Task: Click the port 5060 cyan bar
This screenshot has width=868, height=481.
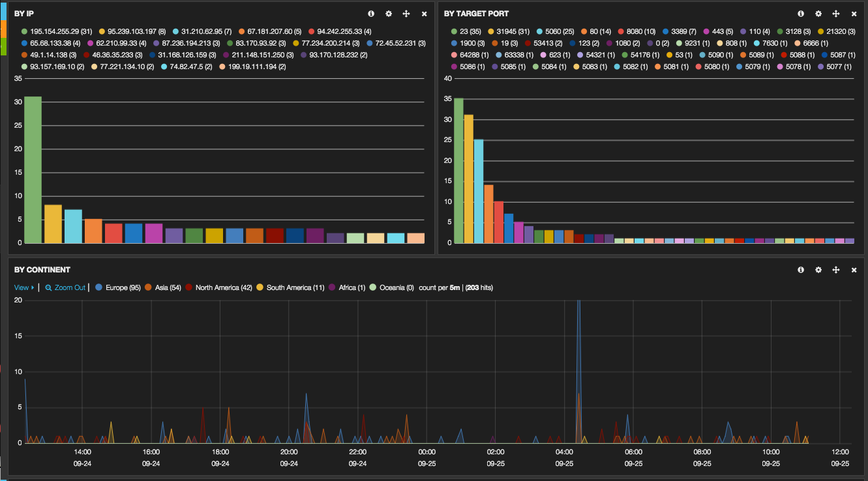Action: click(x=479, y=191)
